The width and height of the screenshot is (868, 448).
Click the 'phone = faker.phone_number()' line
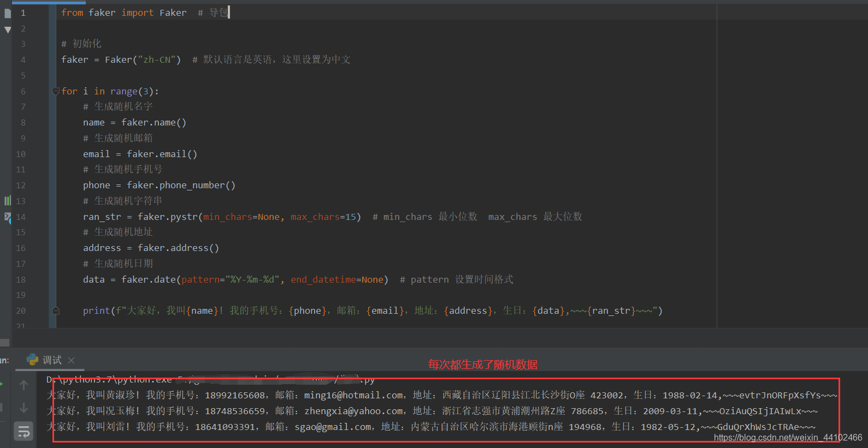pyautogui.click(x=159, y=185)
